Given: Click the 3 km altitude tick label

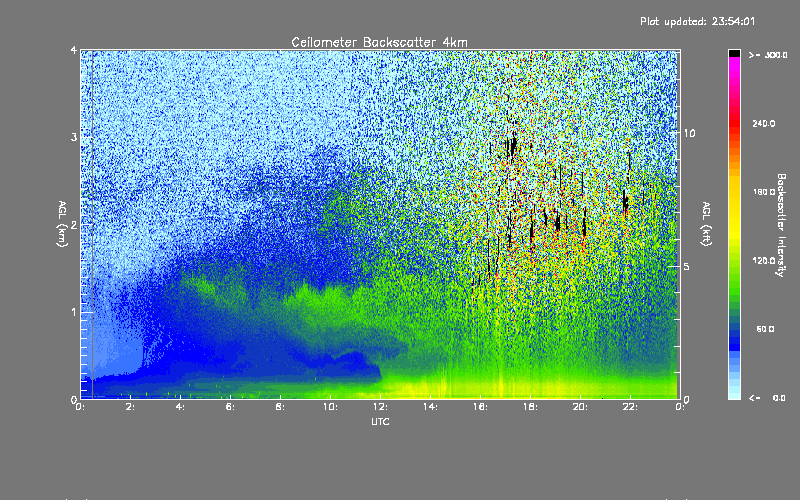Looking at the screenshot, I should (74, 137).
